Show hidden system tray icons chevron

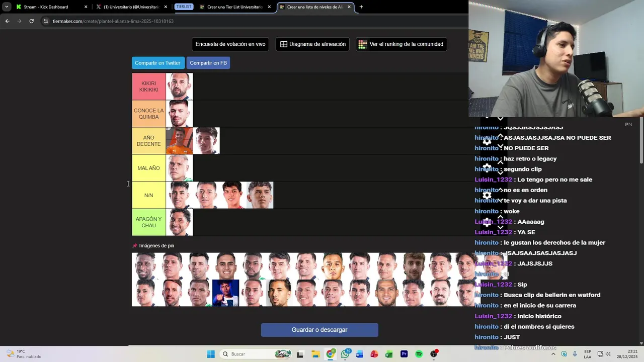click(x=553, y=354)
